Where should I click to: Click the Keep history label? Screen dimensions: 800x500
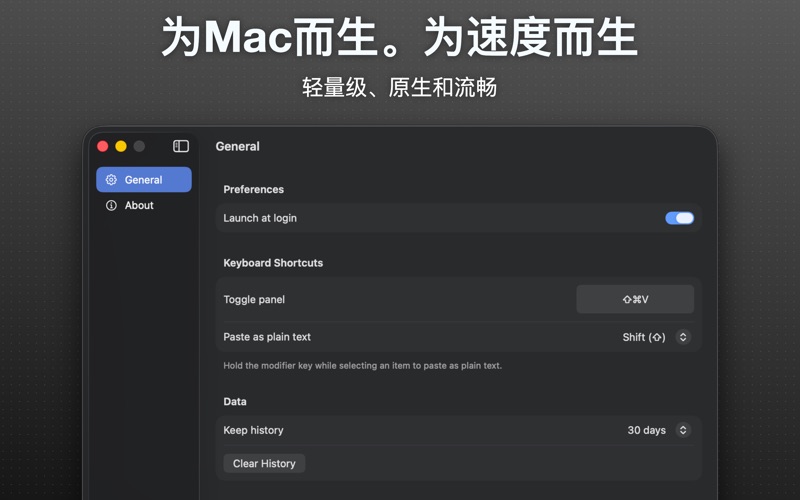click(x=253, y=430)
